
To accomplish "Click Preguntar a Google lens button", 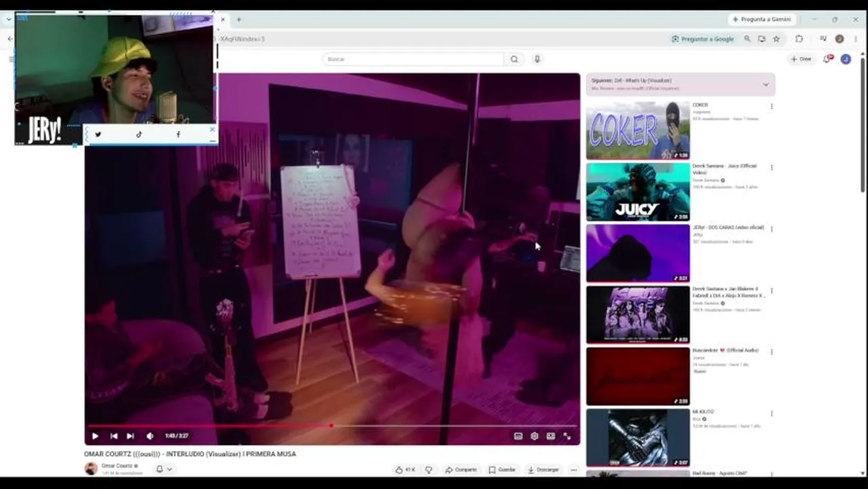I will point(702,39).
